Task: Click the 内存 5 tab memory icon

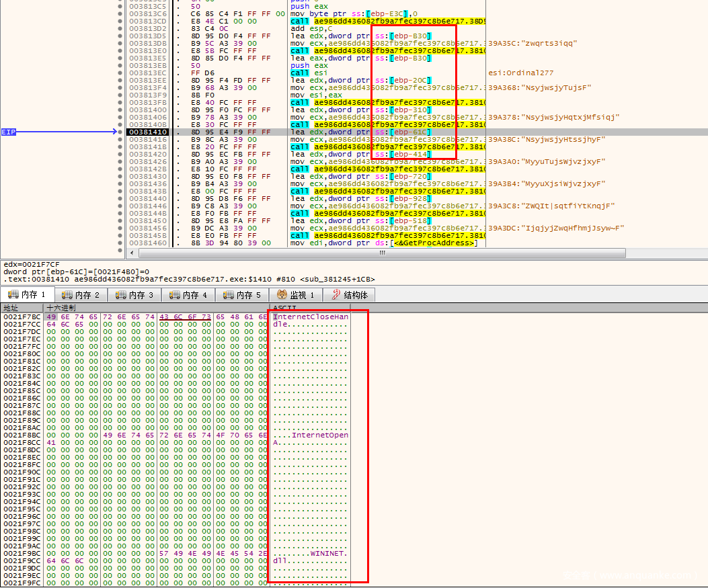Action: tap(229, 295)
